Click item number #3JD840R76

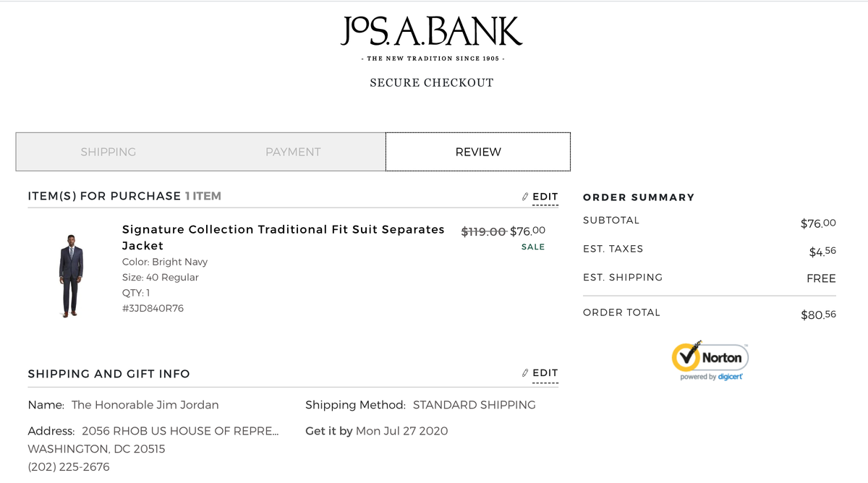click(x=153, y=309)
